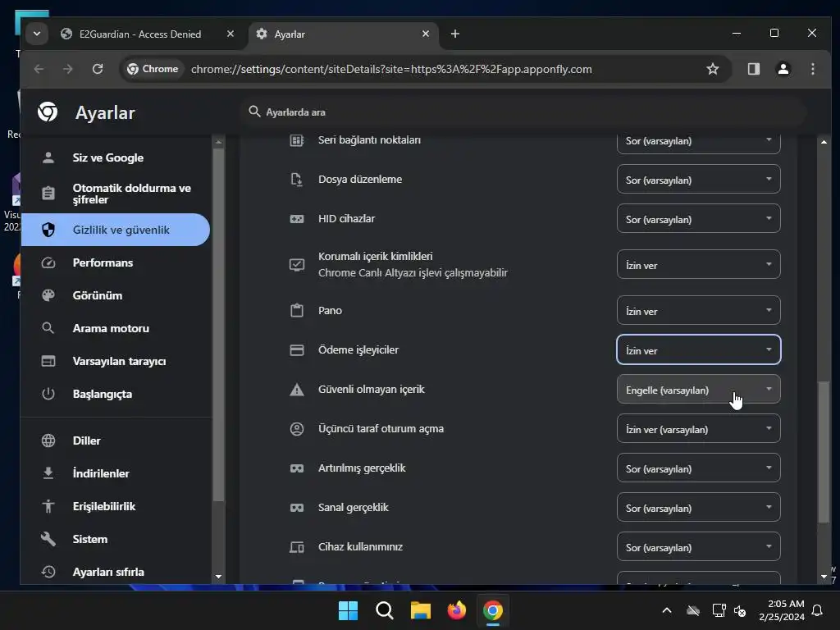Image resolution: width=840 pixels, height=630 pixels.
Task: Open Otomatik doldurma ve şifreler
Action: [x=115, y=194]
